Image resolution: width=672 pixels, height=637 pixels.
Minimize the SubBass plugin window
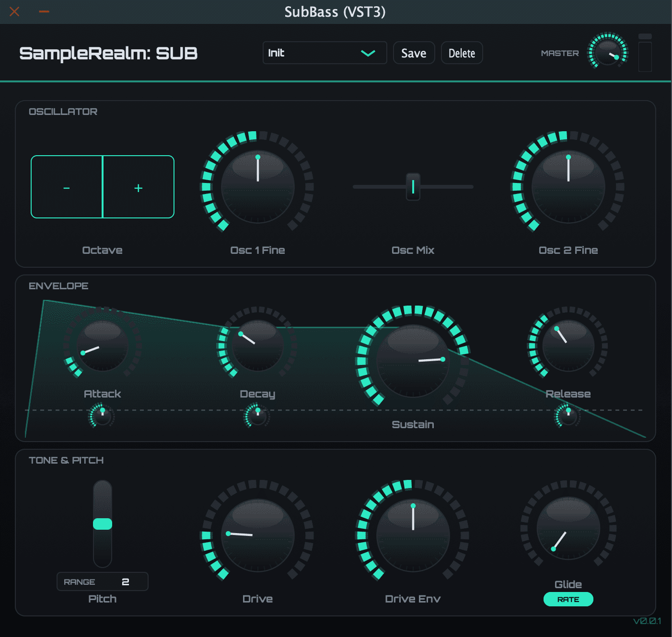(44, 11)
